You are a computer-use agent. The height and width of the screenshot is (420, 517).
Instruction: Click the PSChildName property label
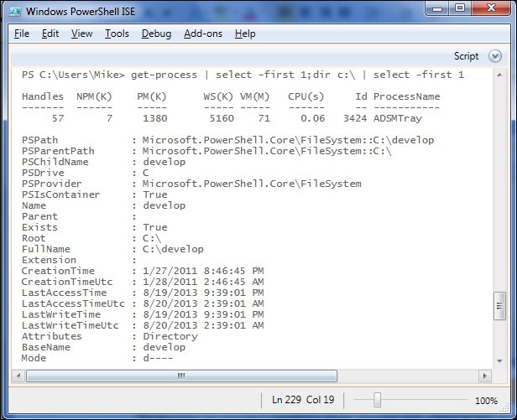[x=55, y=162]
